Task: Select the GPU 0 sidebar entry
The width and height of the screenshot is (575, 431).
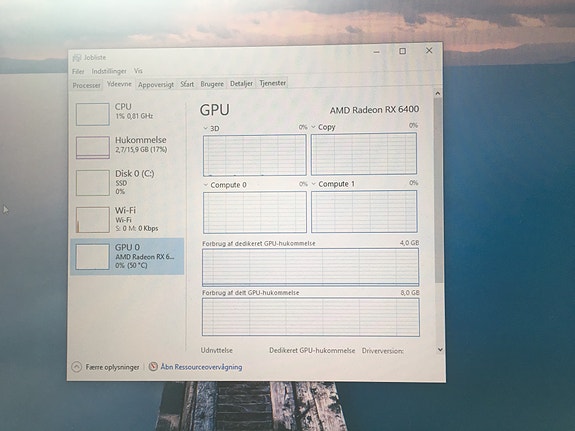Action: point(127,256)
